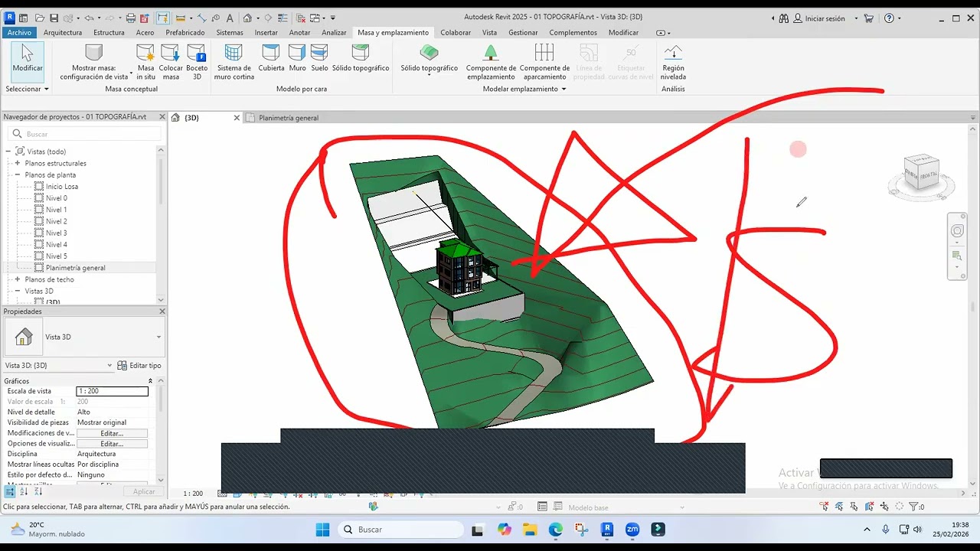Place a Componente de aparcamiento

544,62
